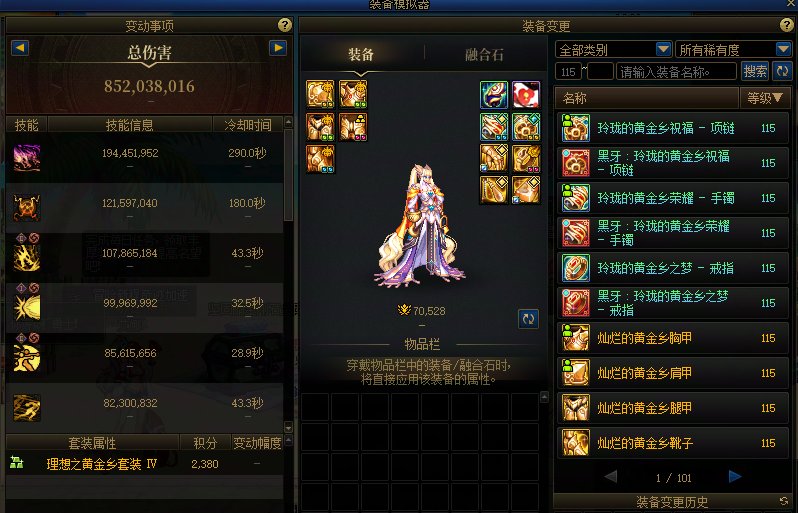Switch to the 融合石 tab
Screen dimensions: 798x513
pyautogui.click(x=484, y=54)
